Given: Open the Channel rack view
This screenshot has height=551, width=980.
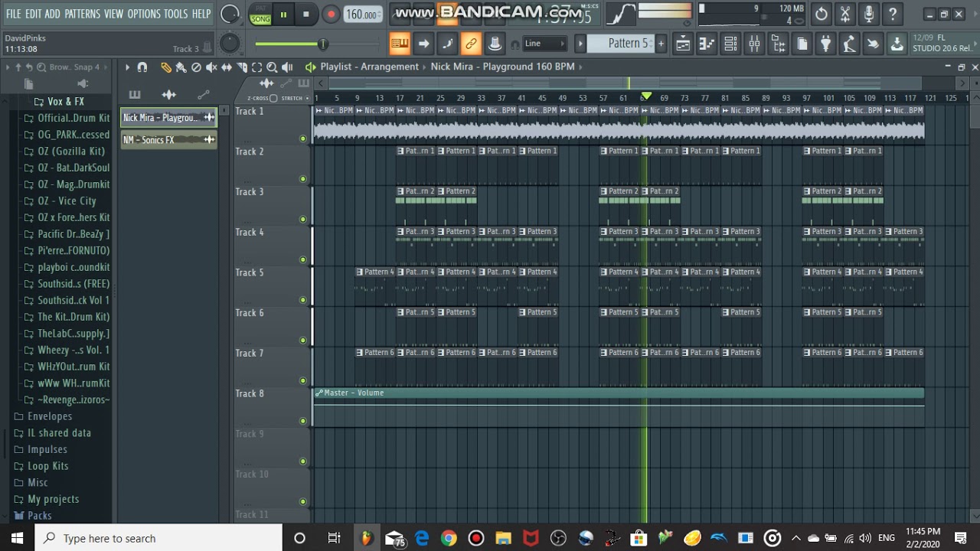Looking at the screenshot, I should 730,44.
